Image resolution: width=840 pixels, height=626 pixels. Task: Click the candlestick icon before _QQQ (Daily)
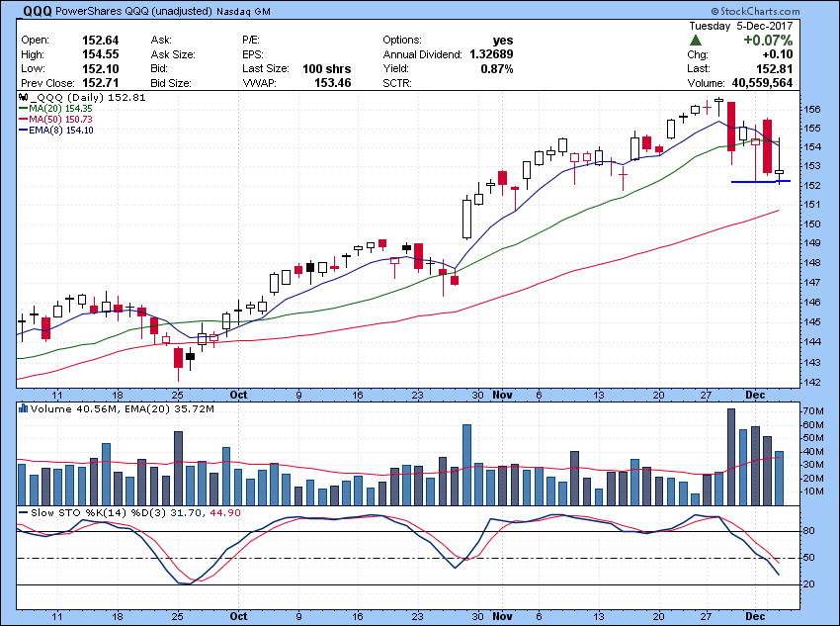[x=24, y=98]
